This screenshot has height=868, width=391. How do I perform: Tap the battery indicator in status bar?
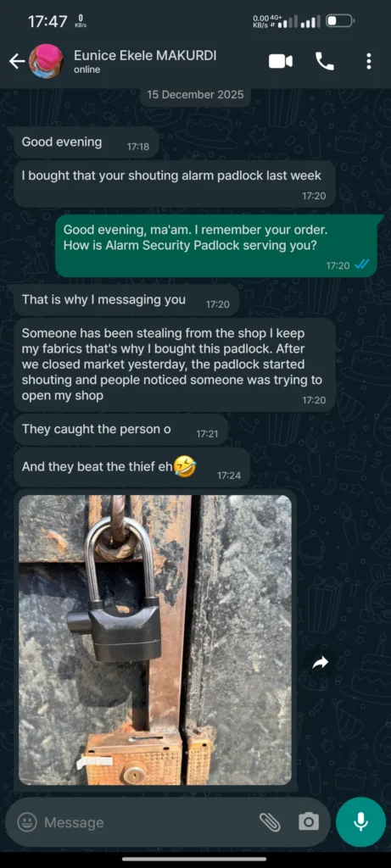[339, 22]
